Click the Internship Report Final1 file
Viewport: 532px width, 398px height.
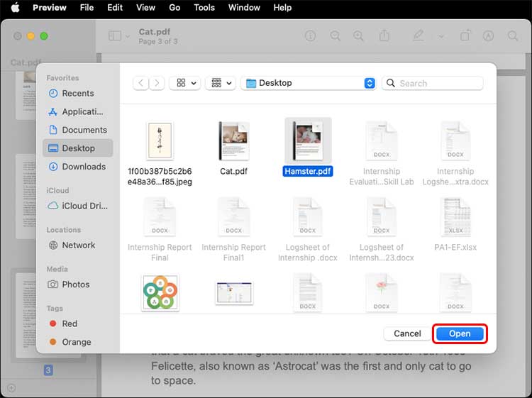click(x=234, y=230)
